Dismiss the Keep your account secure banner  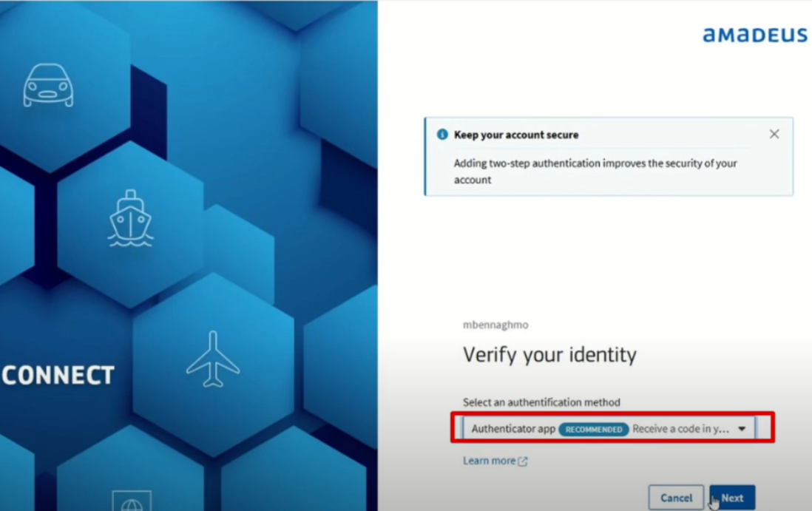[x=774, y=135]
